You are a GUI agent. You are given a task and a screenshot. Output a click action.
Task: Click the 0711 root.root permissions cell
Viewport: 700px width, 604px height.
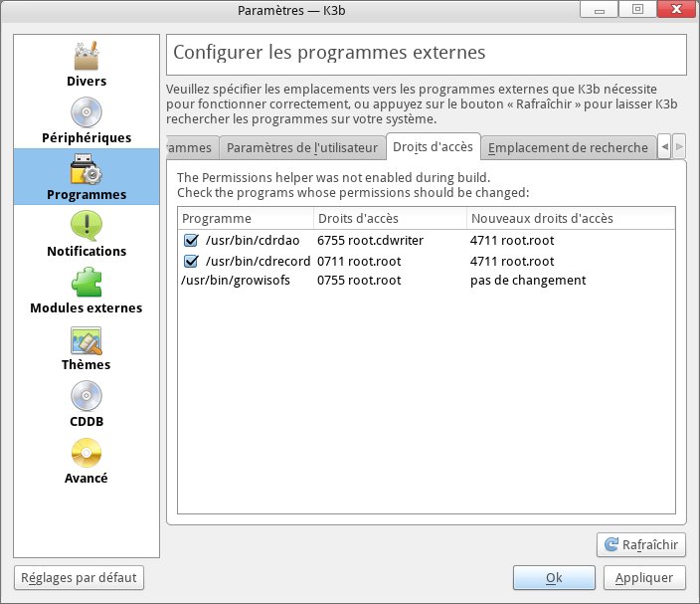pos(359,261)
